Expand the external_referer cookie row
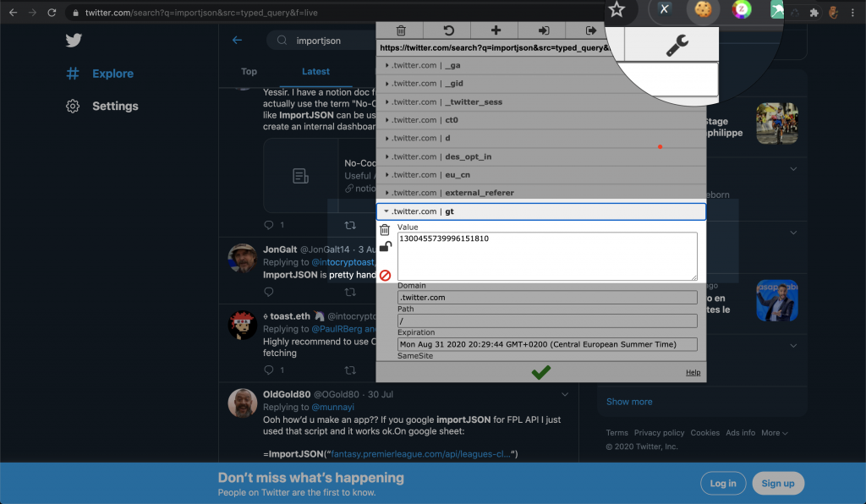This screenshot has height=504, width=866. [540, 193]
